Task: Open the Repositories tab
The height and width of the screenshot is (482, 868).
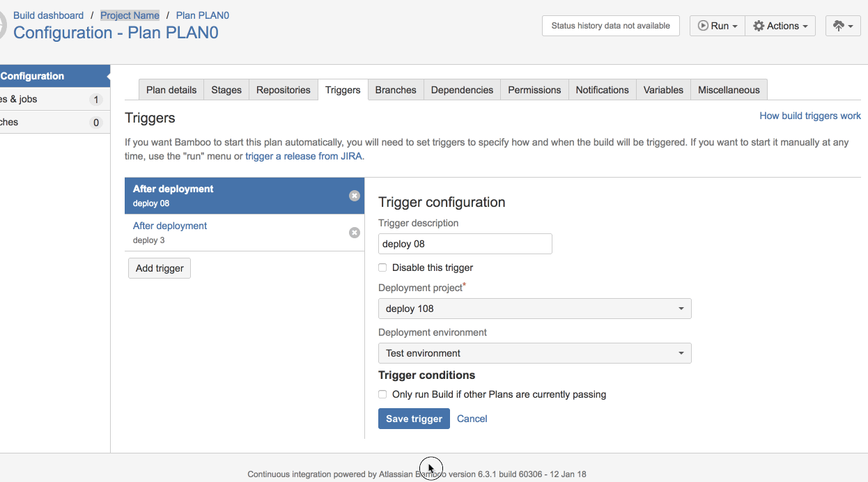Action: pos(283,90)
